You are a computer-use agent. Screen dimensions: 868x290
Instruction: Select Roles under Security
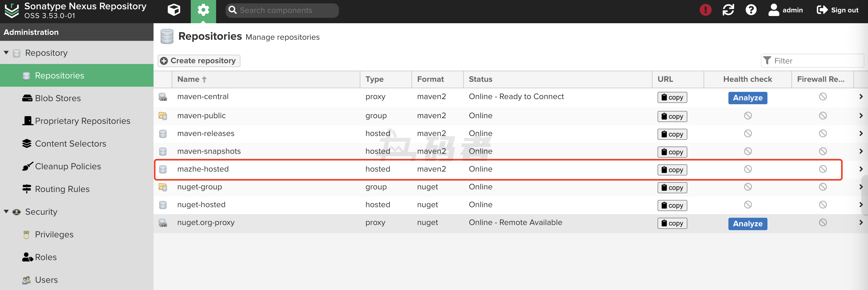pyautogui.click(x=45, y=257)
